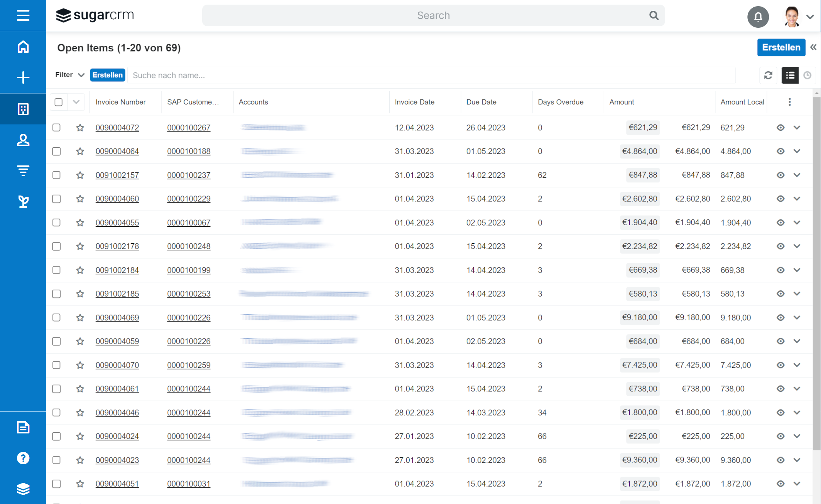Viewport: 821px width, 504px height.
Task: Select checkbox for invoice 0091002178
Action: click(56, 246)
